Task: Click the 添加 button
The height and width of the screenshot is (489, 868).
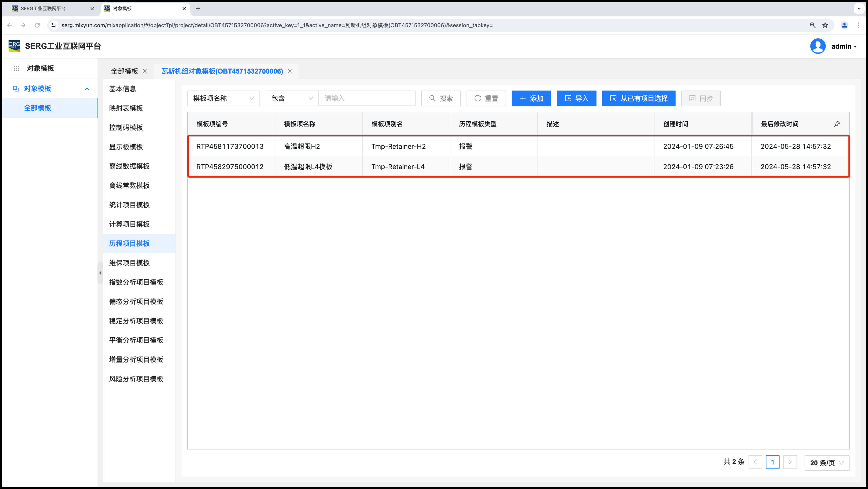Action: (x=531, y=98)
